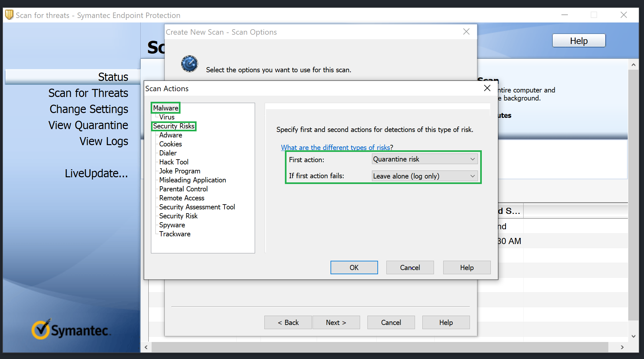Click OK in the Scan Actions dialog

coord(354,267)
